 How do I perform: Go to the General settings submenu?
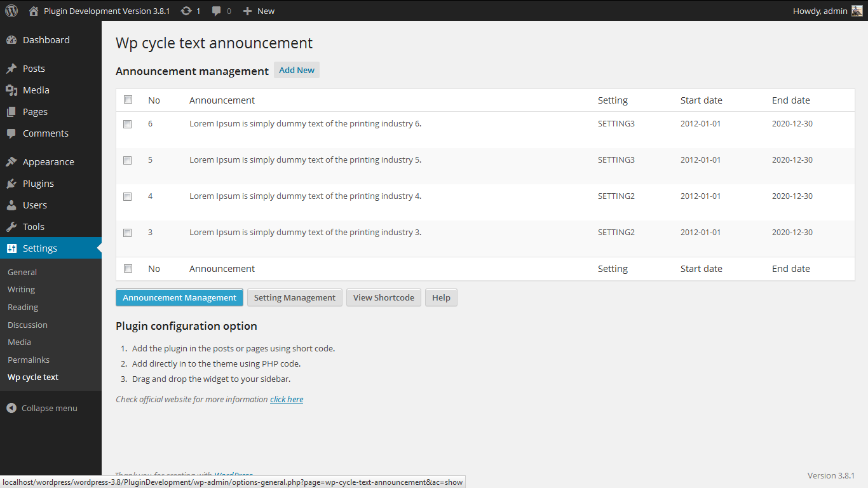tap(22, 272)
